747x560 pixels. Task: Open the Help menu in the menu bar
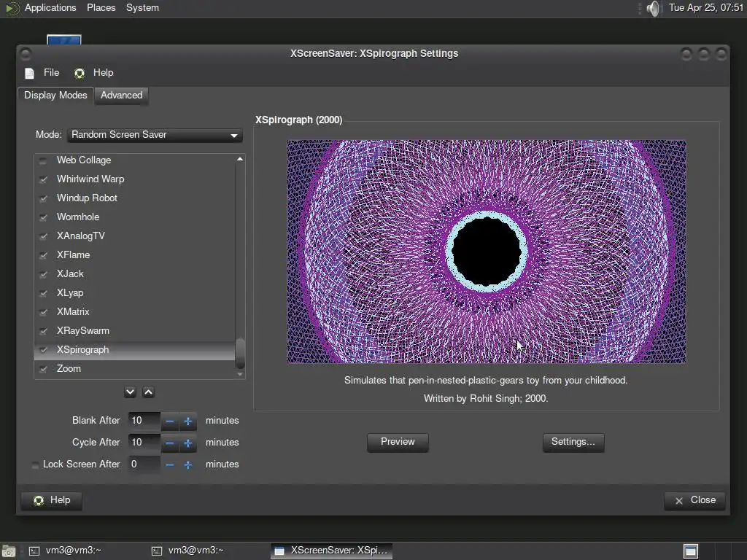pyautogui.click(x=102, y=73)
